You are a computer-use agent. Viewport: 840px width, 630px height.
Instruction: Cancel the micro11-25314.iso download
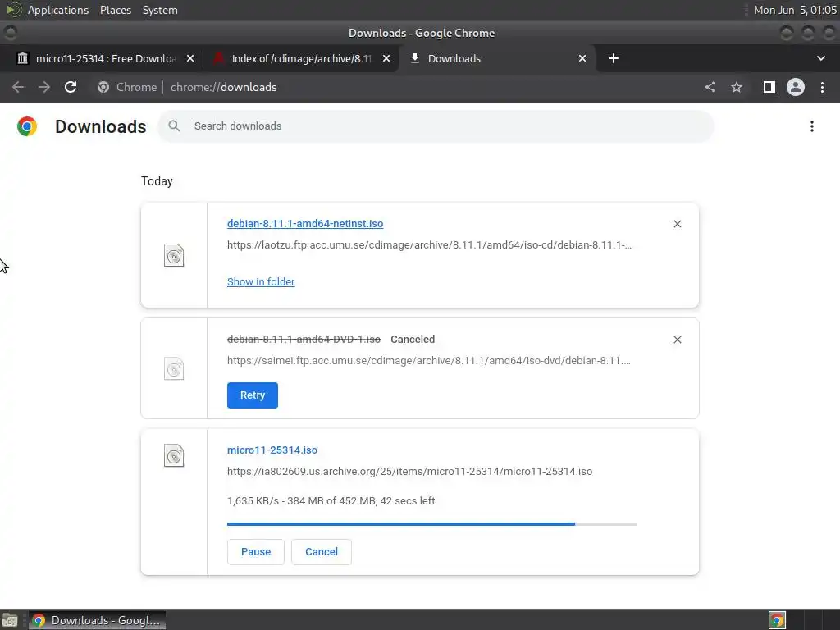coord(322,552)
